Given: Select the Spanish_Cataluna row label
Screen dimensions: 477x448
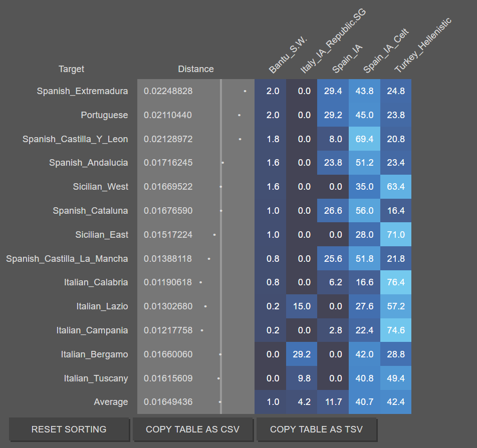Looking at the screenshot, I should click(90, 210).
